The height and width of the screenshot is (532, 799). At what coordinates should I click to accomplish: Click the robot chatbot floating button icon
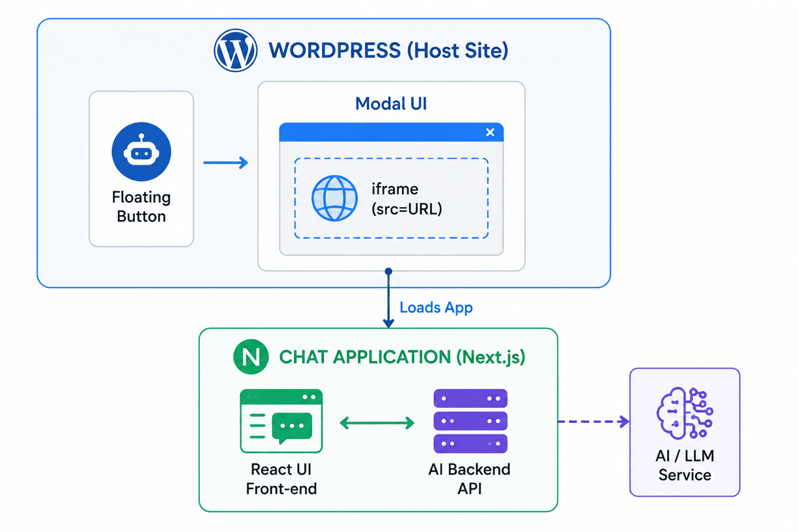141,152
